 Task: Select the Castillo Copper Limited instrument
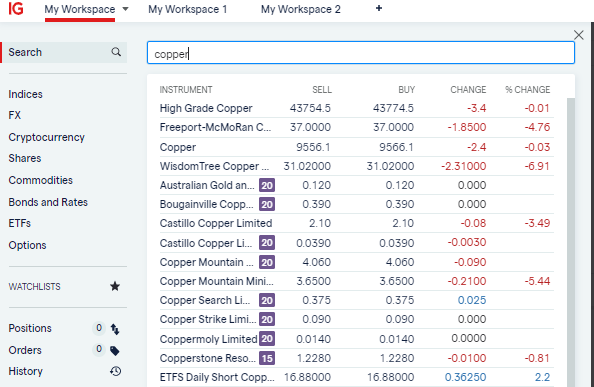[x=216, y=223]
